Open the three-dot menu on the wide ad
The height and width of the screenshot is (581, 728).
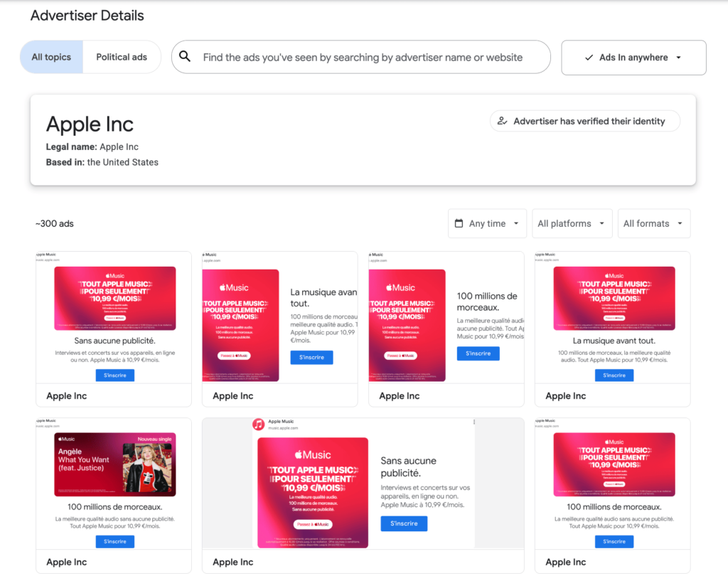coord(474,422)
